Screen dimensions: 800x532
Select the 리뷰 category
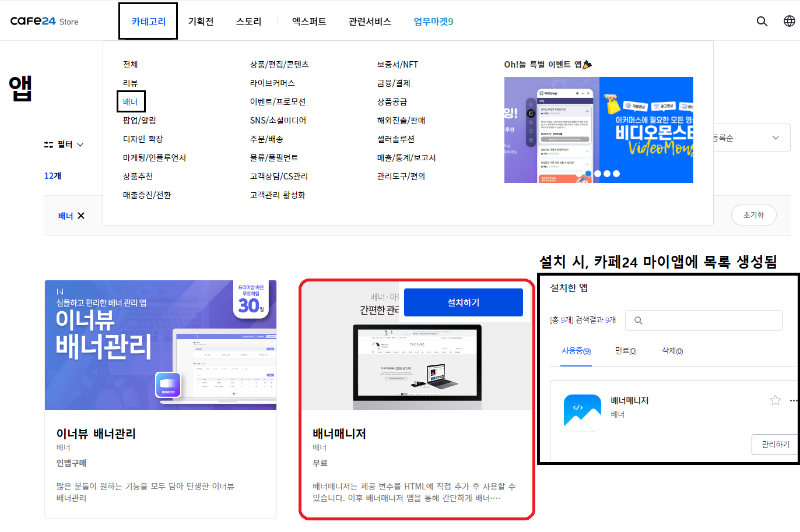(x=130, y=83)
